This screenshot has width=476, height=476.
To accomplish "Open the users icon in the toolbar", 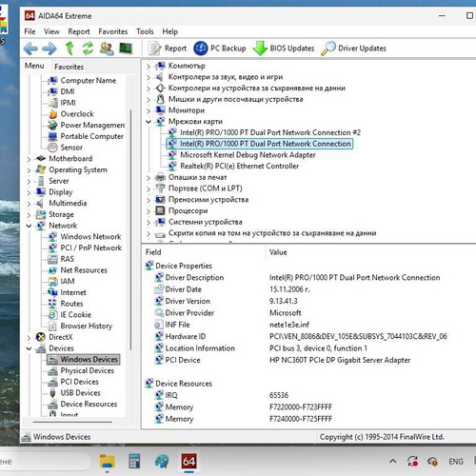I will tap(107, 49).
